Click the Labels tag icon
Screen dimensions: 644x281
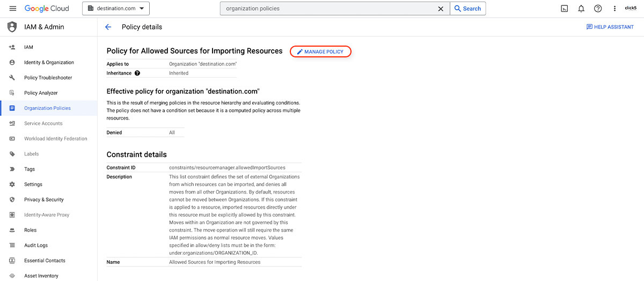12,154
